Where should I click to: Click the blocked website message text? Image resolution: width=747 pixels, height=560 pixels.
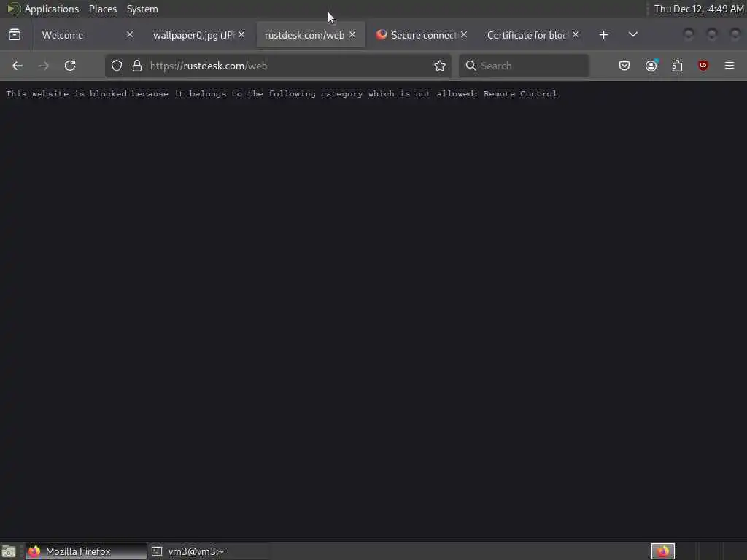(281, 94)
